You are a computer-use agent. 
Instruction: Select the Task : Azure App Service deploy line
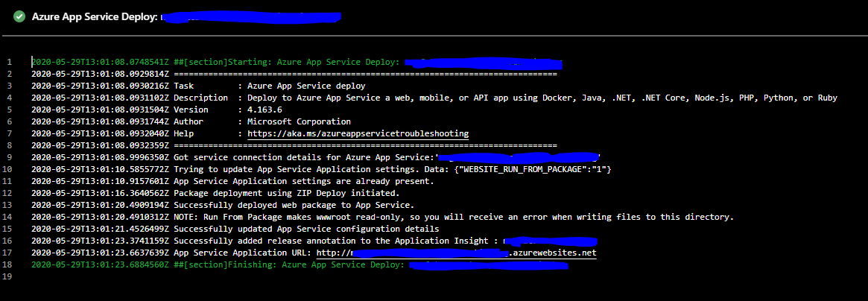198,86
